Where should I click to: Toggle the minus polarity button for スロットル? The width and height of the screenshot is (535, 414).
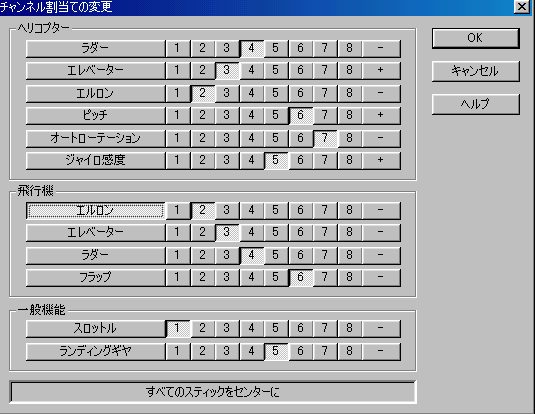[381, 328]
